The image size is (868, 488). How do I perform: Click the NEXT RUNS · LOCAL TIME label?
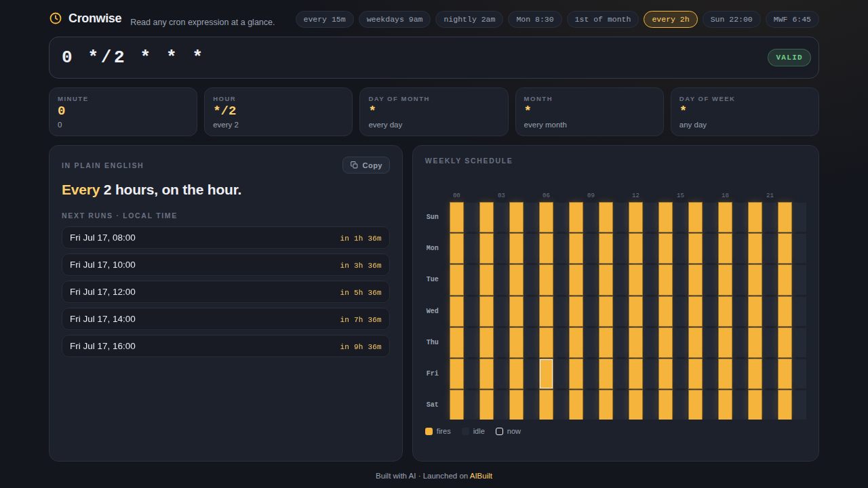[119, 216]
